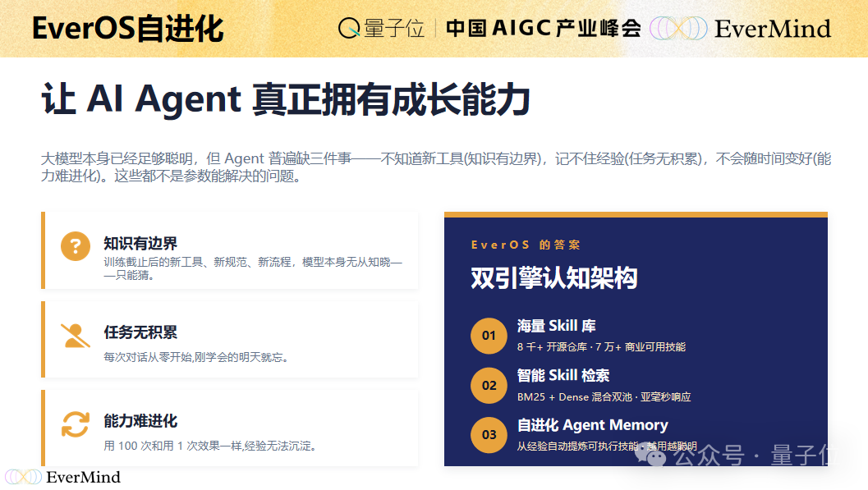The height and width of the screenshot is (490, 868).
Task: Select the 01 number badge
Action: [489, 336]
